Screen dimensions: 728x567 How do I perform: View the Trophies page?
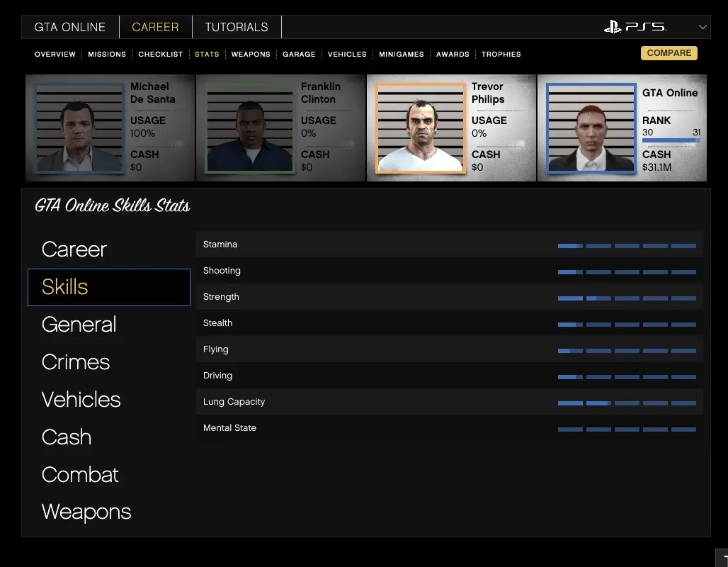coord(501,54)
